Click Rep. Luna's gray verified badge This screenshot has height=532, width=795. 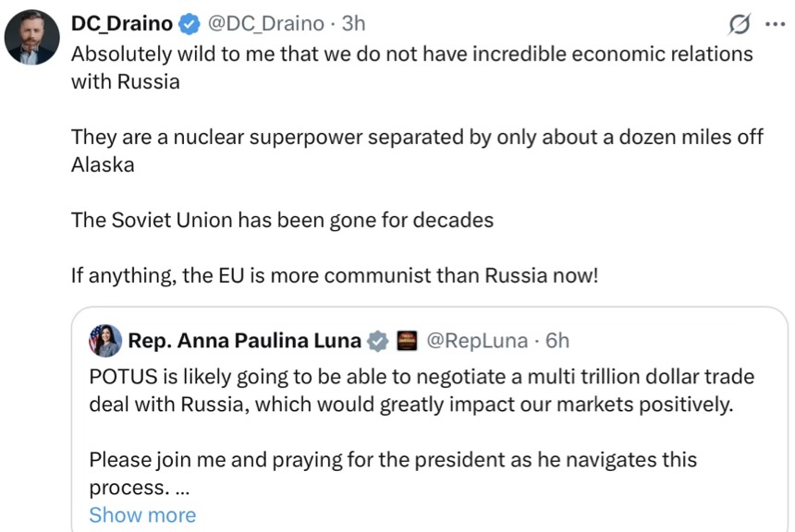click(x=378, y=341)
